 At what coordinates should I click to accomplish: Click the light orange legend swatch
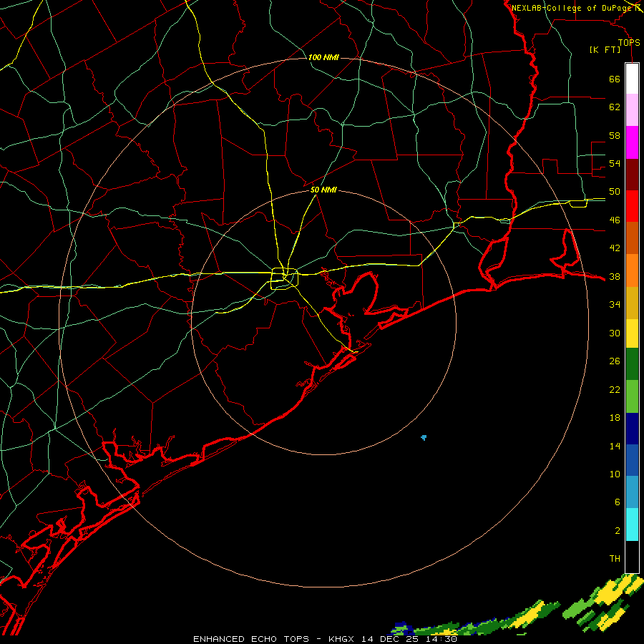click(632, 270)
